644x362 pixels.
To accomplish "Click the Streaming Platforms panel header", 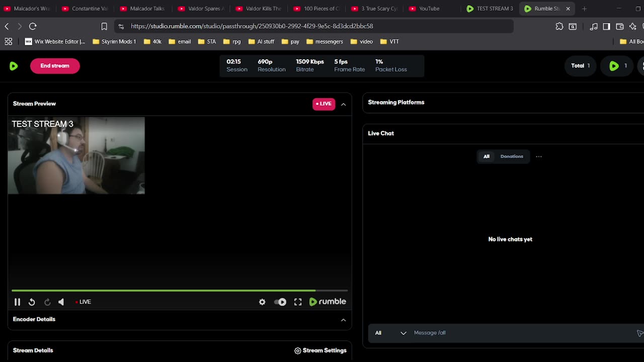I will pos(503,103).
